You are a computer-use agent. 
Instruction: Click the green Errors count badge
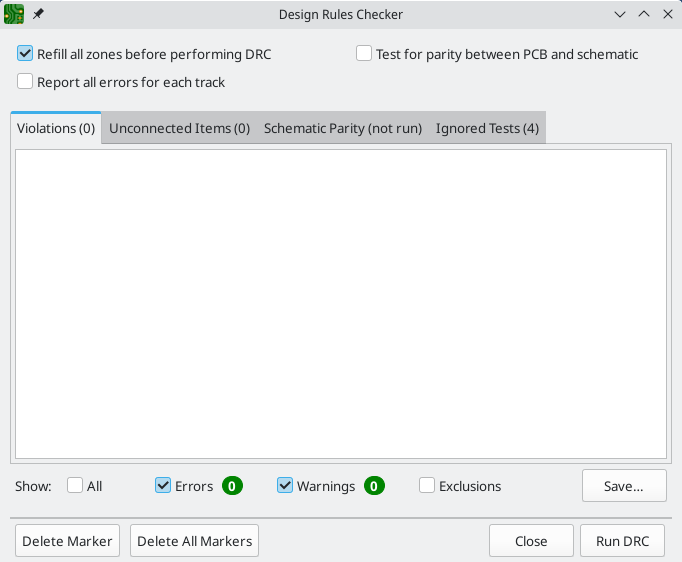tap(232, 486)
